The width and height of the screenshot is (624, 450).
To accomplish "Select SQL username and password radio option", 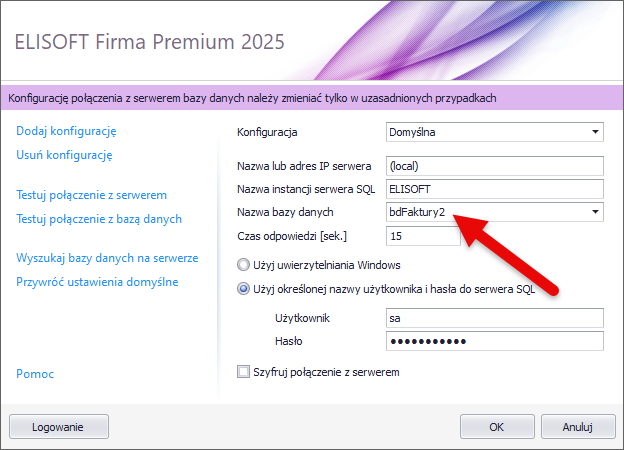I will point(243,290).
